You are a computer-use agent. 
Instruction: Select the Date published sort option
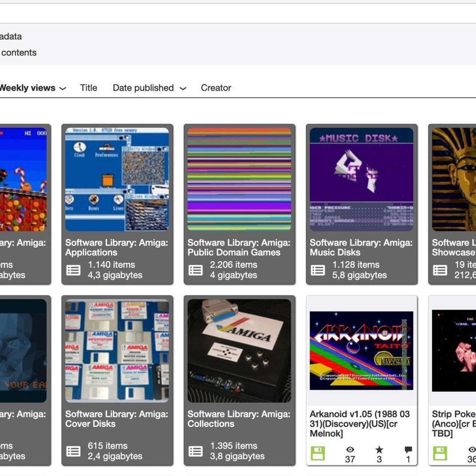tap(143, 88)
